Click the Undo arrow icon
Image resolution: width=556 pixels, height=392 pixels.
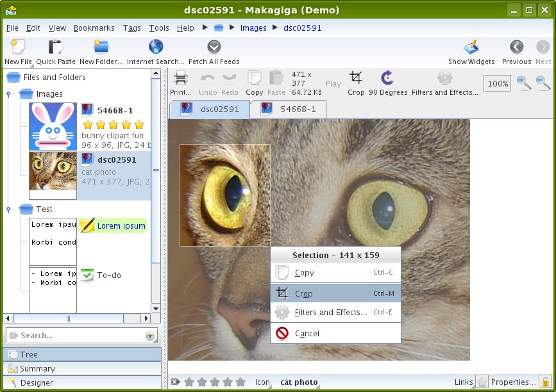[207, 78]
